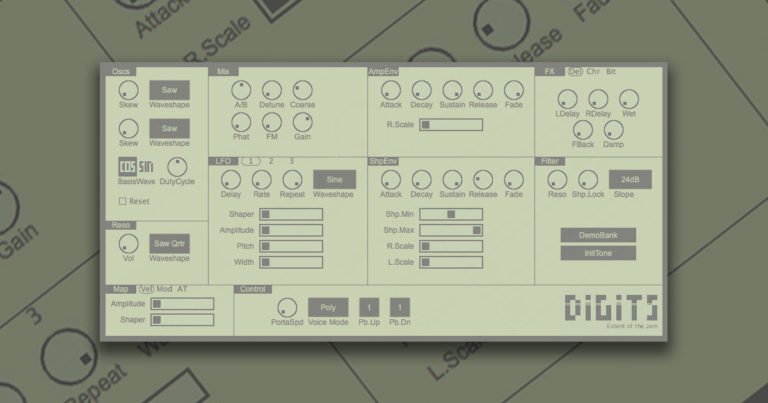Click the ShpEnv Fade knob
Viewport: 768px width, 403px height.
coord(514,180)
